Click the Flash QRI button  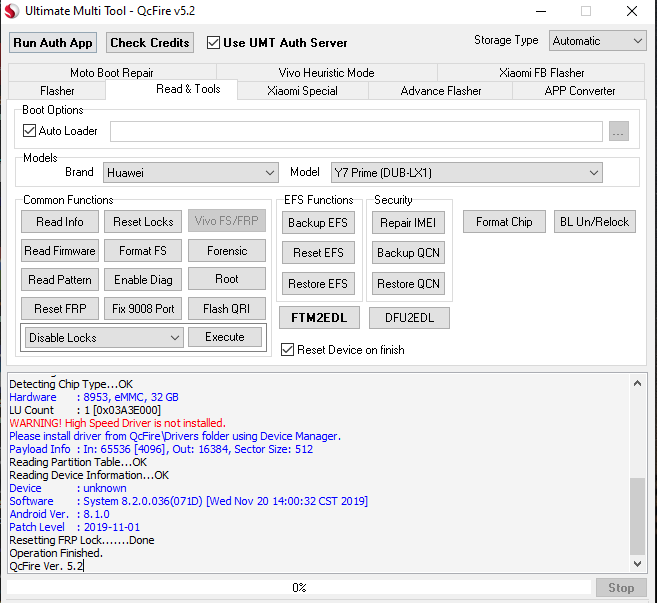(x=227, y=309)
